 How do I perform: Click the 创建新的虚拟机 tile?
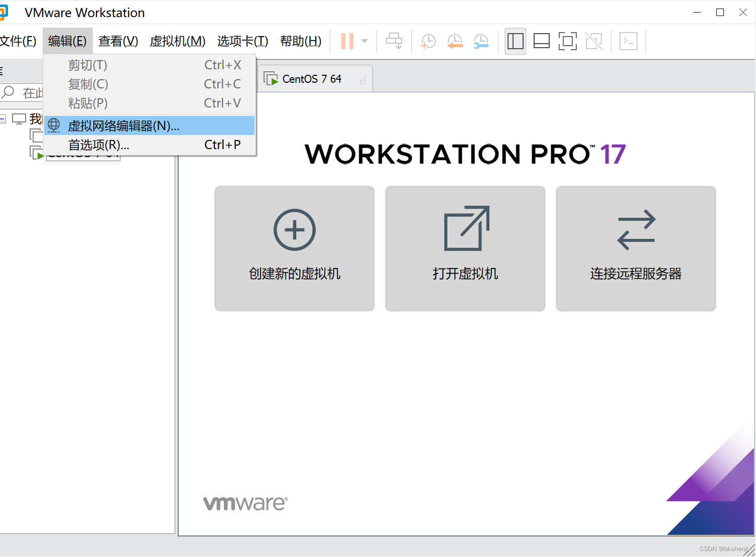point(294,248)
